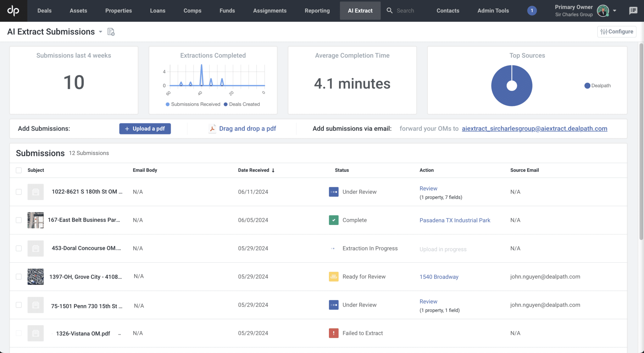Click the Date Received sort arrow
The width and height of the screenshot is (644, 353).
(x=273, y=170)
